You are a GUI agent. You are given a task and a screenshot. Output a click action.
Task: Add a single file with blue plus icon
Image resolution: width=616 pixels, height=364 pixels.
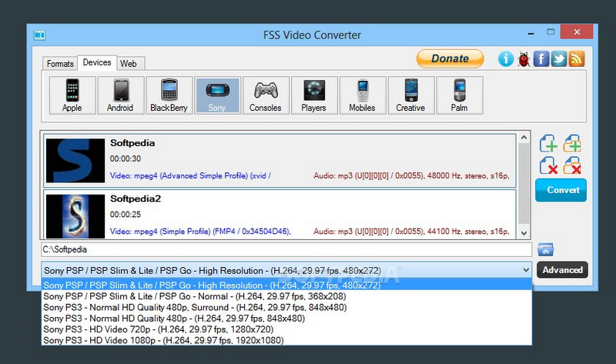point(548,143)
